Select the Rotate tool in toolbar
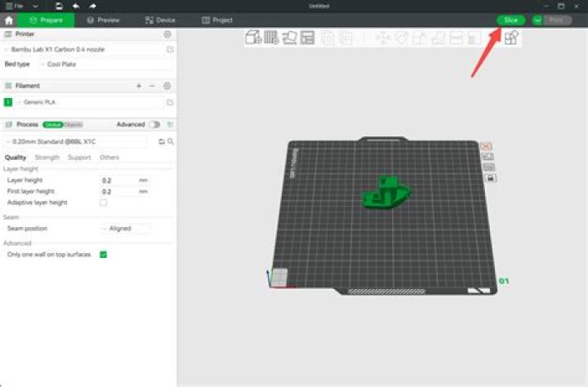This screenshot has height=387, width=588. [401, 38]
